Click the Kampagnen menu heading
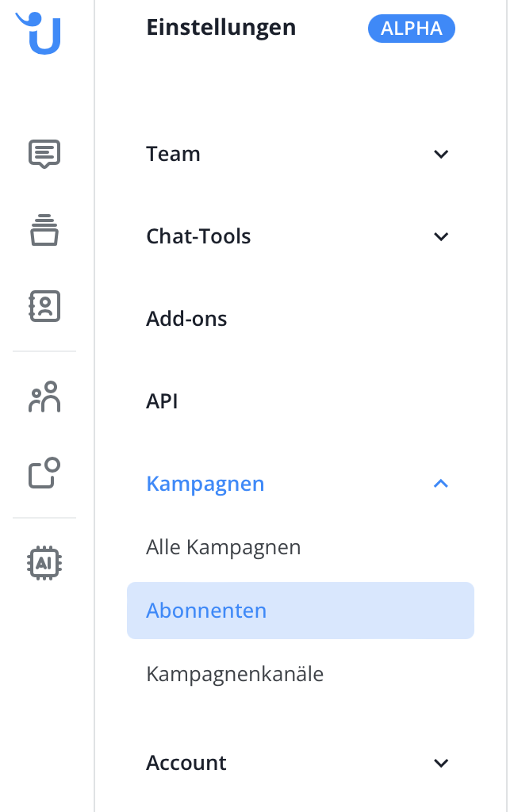514x812 pixels. (x=205, y=484)
